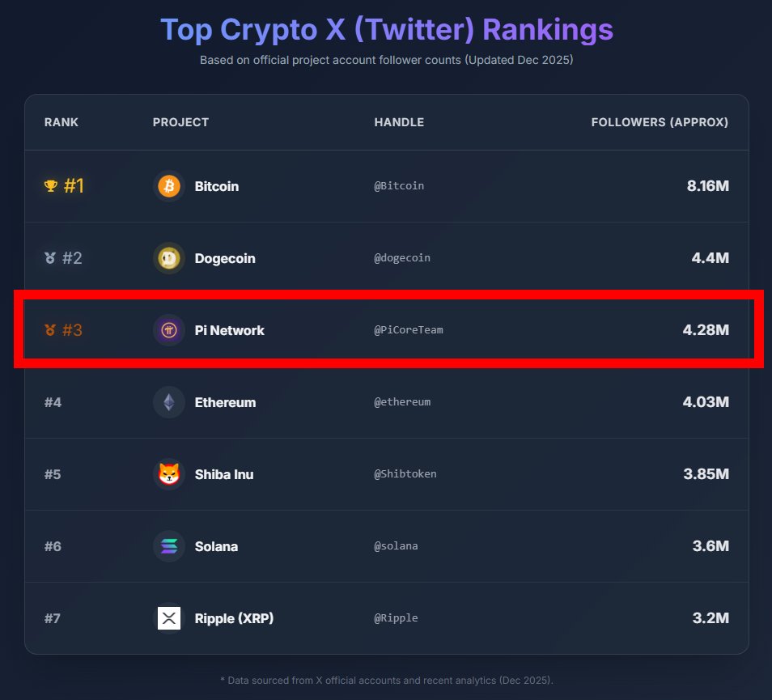Open the @dogecoin handle link
This screenshot has width=772, height=700.
click(x=402, y=258)
